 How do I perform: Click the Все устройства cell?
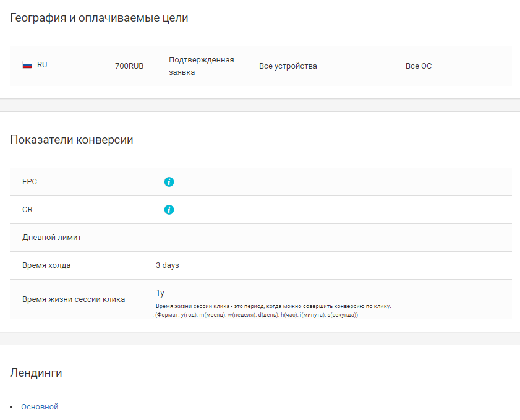point(288,66)
